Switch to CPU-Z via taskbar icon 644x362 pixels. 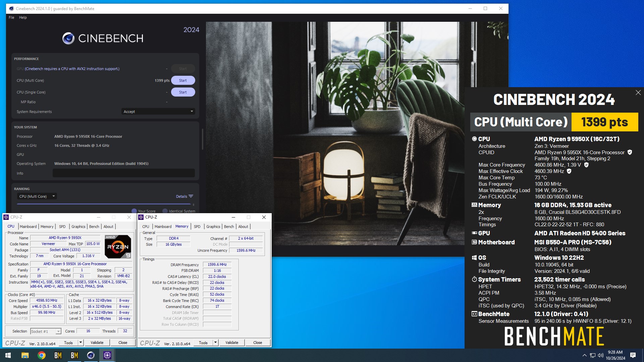click(x=107, y=355)
